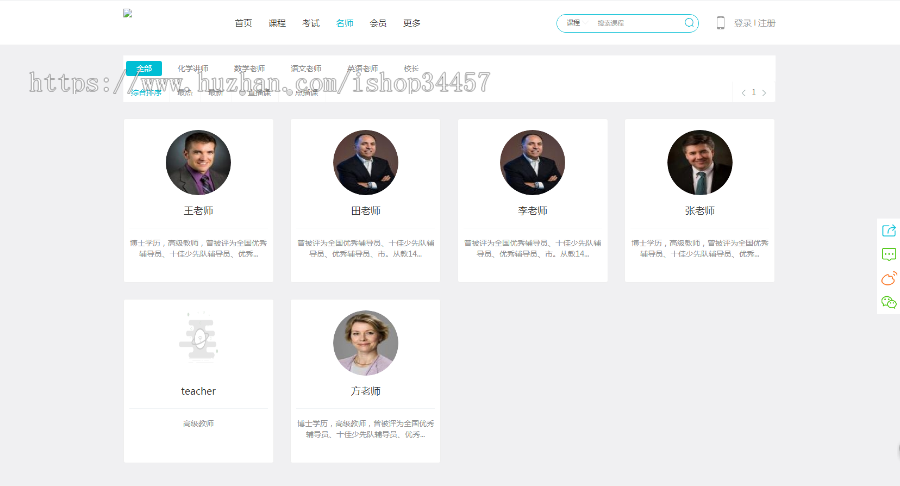Filter teachers by 数学老师
This screenshot has height=486, width=900.
249,68
